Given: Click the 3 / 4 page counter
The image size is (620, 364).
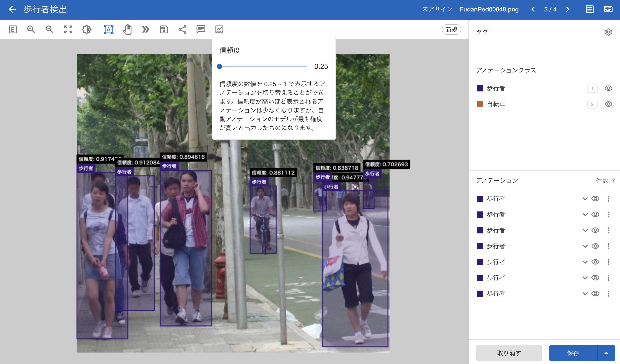Looking at the screenshot, I should tap(550, 9).
